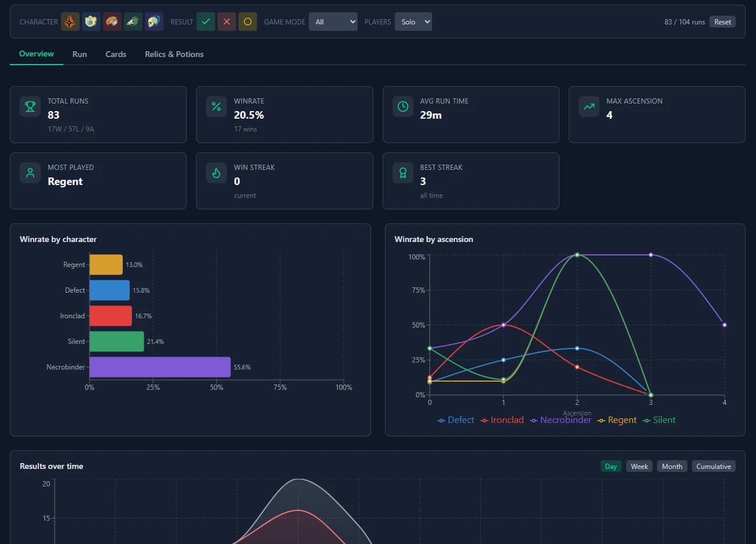Image resolution: width=756 pixels, height=544 pixels.
Task: Open the Players dropdown set to Solo
Action: [413, 21]
